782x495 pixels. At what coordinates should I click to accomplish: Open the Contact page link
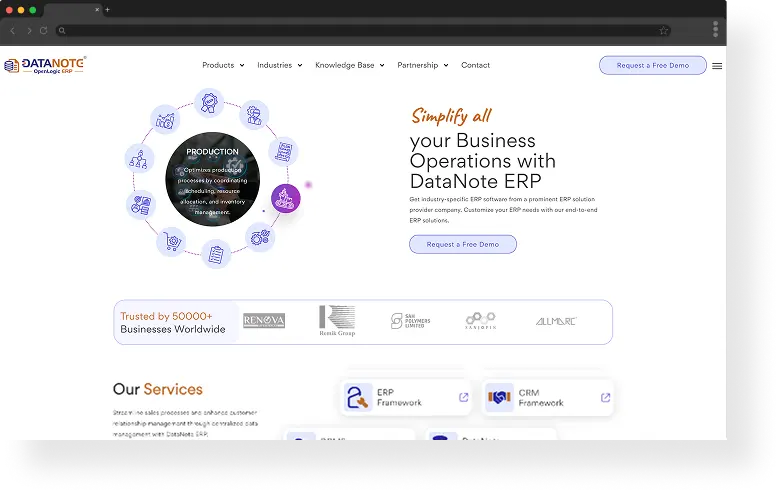475,65
